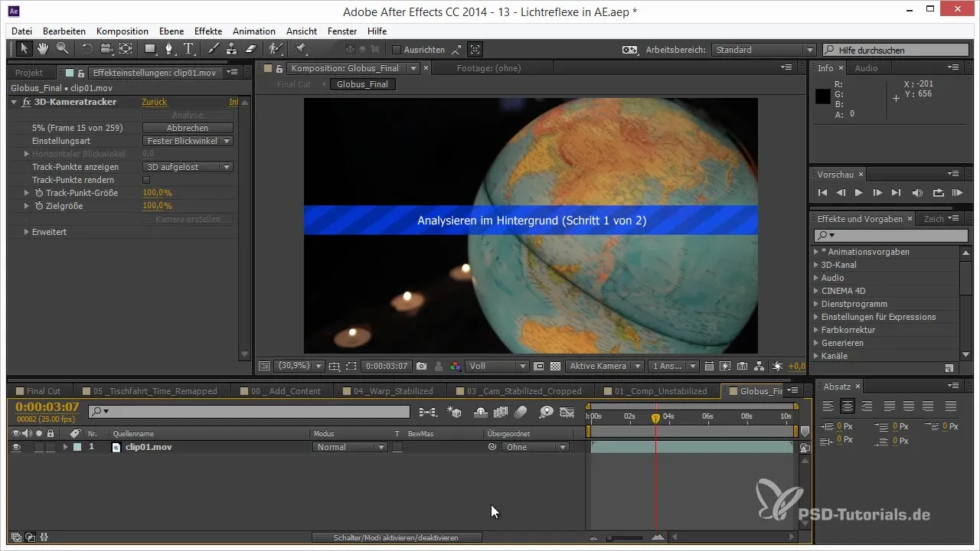The image size is (980, 551).
Task: Open the Animation menu
Action: (254, 31)
